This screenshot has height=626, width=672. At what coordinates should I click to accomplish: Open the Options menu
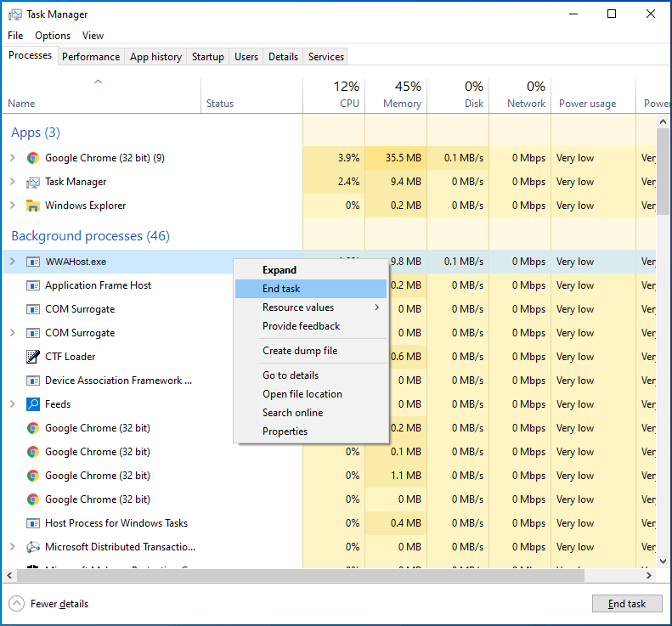53,36
